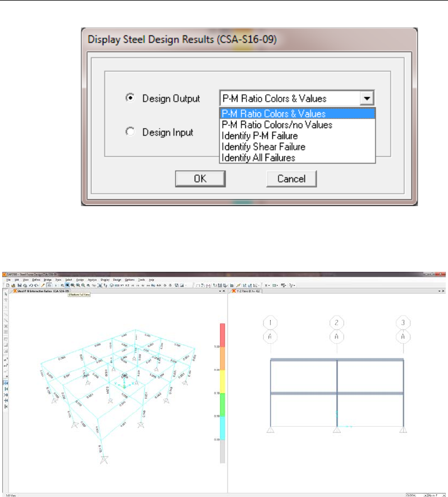This screenshot has width=448, height=497.
Task: Open the Draw menu in SAP2000
Action: pyautogui.click(x=58, y=280)
